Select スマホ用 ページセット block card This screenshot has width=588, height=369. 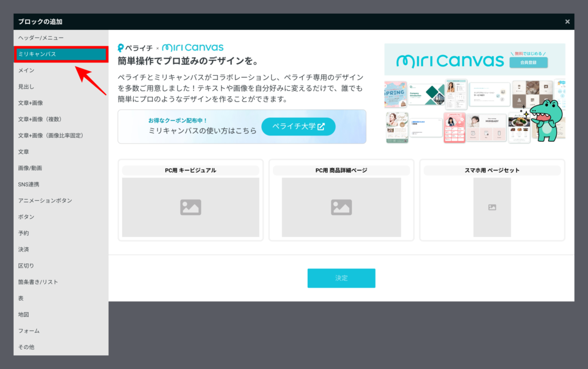[492, 200]
